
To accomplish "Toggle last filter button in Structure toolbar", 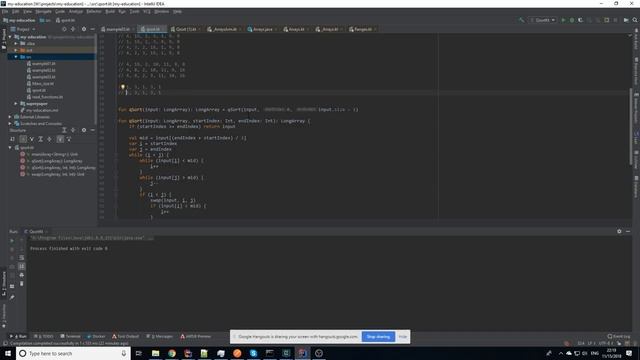I will click(69, 139).
